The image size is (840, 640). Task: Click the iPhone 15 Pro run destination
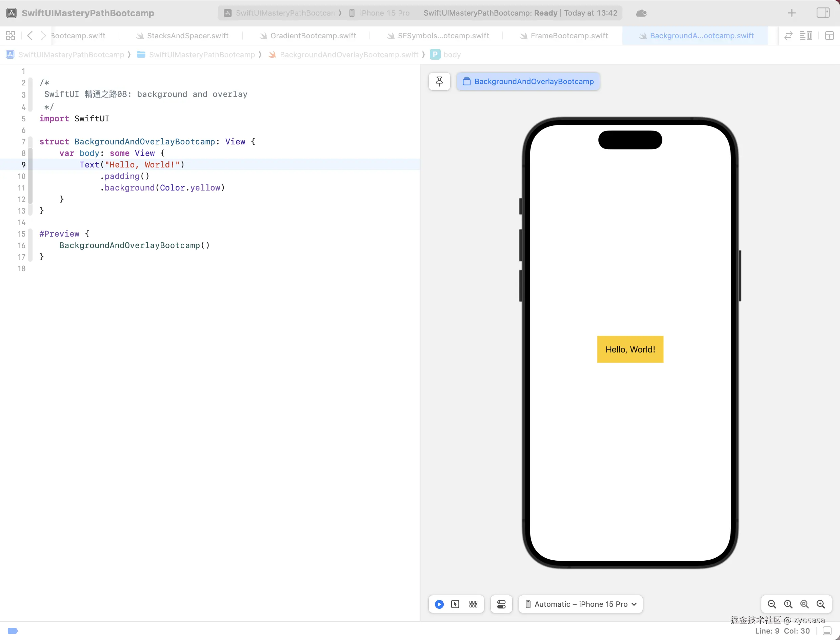[384, 13]
